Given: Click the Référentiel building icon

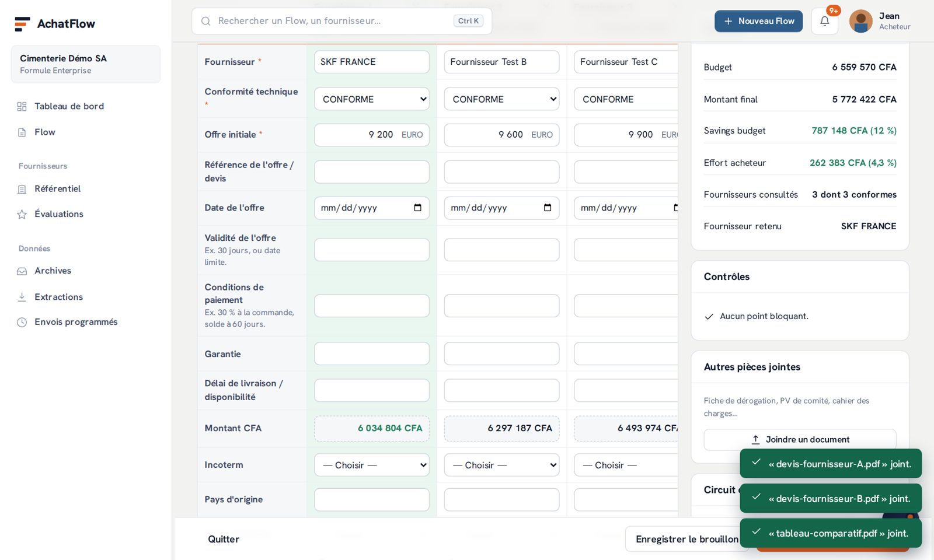Looking at the screenshot, I should tap(22, 189).
